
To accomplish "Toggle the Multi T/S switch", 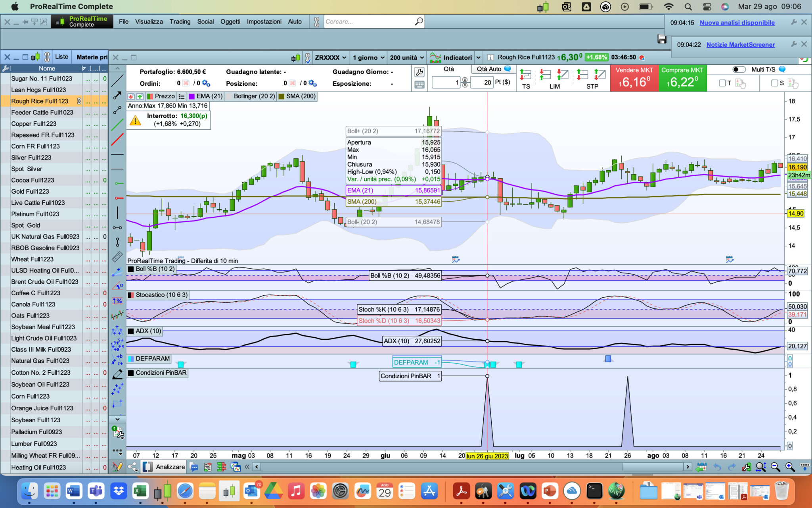I will point(739,69).
